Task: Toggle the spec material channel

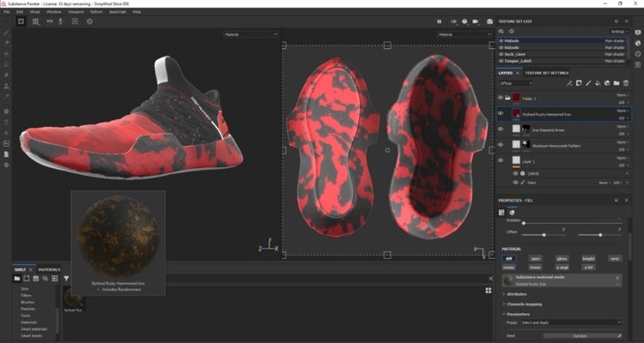Action: pos(535,258)
